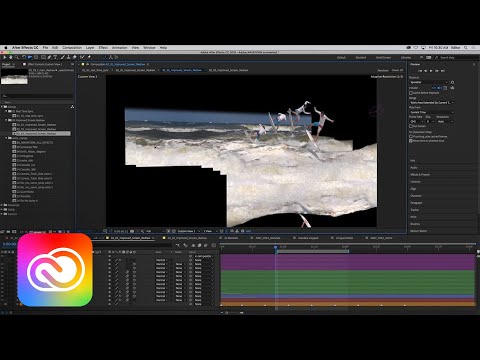Jump to the first frame in Preview
The width and height of the screenshot is (480, 360).
coord(420,71)
